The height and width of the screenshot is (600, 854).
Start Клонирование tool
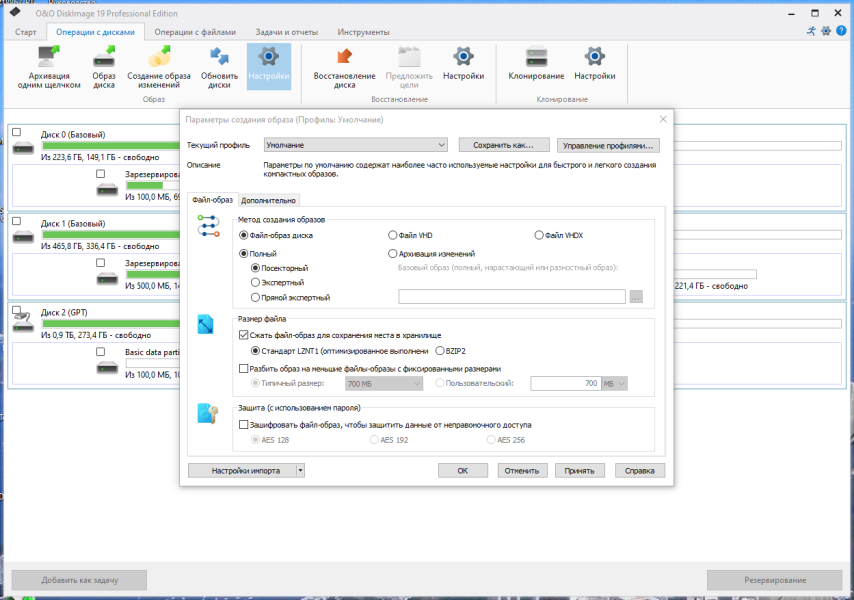point(536,64)
